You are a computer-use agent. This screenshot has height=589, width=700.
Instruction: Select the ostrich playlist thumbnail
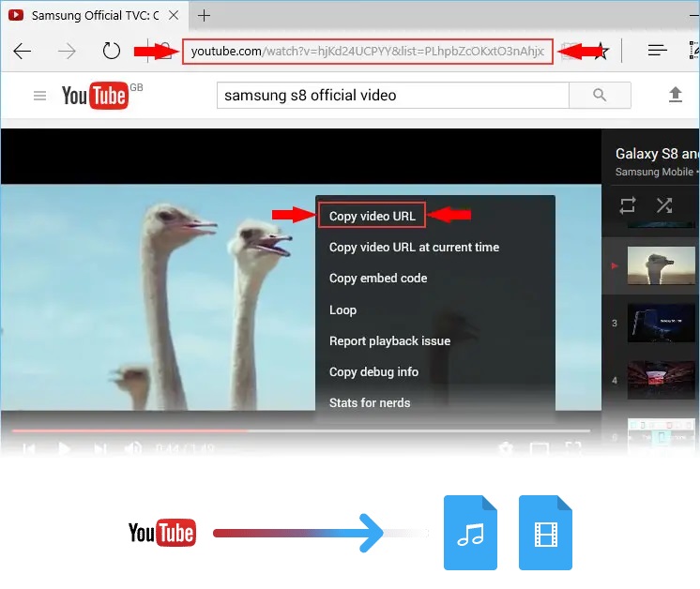[x=662, y=265]
